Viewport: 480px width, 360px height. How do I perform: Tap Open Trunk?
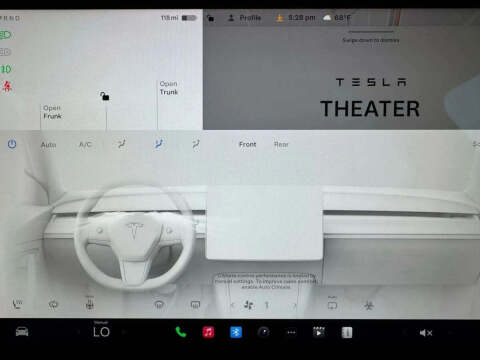tap(169, 88)
